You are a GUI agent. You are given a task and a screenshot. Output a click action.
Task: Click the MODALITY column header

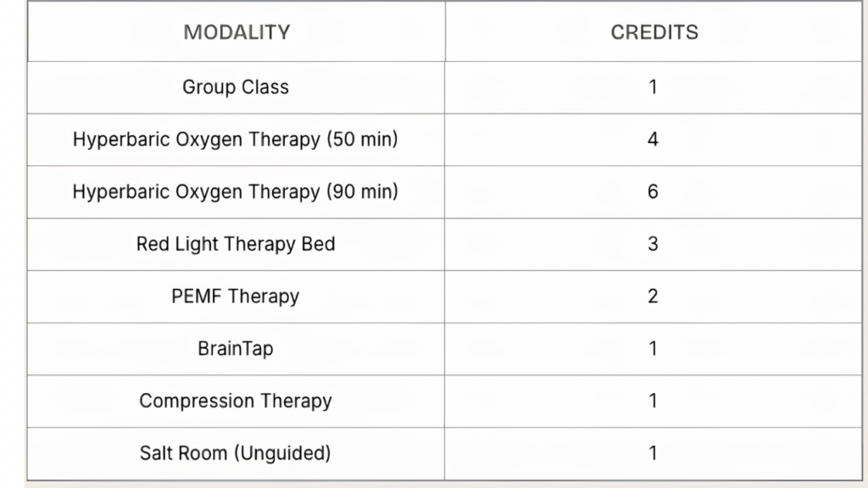click(x=236, y=32)
